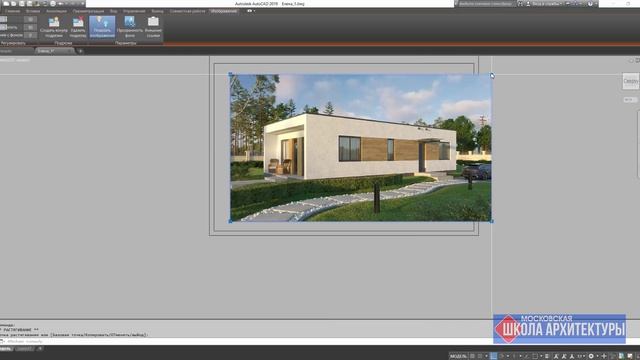Open workspace gear dropdown arrow
This screenshot has width=640, height=360.
pos(598,356)
